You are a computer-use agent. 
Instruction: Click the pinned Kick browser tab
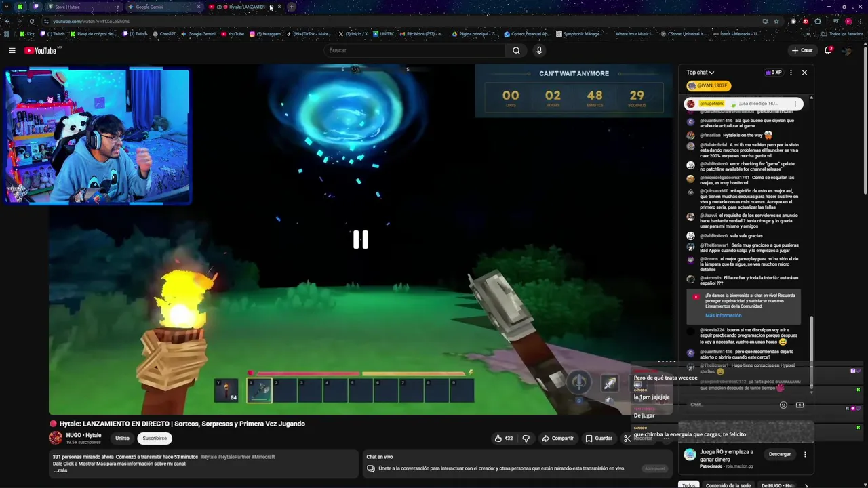[x=20, y=7]
